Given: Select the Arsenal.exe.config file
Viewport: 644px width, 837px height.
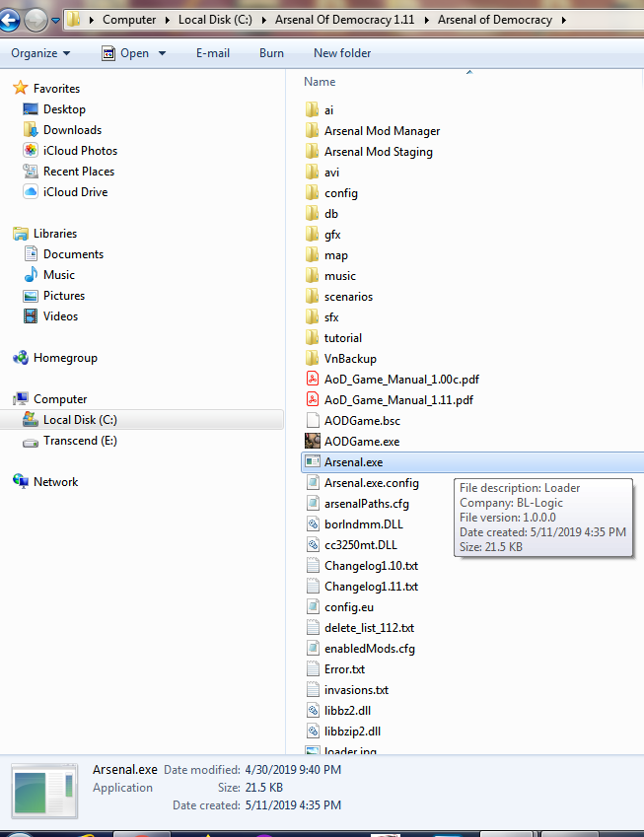Looking at the screenshot, I should coord(363,483).
